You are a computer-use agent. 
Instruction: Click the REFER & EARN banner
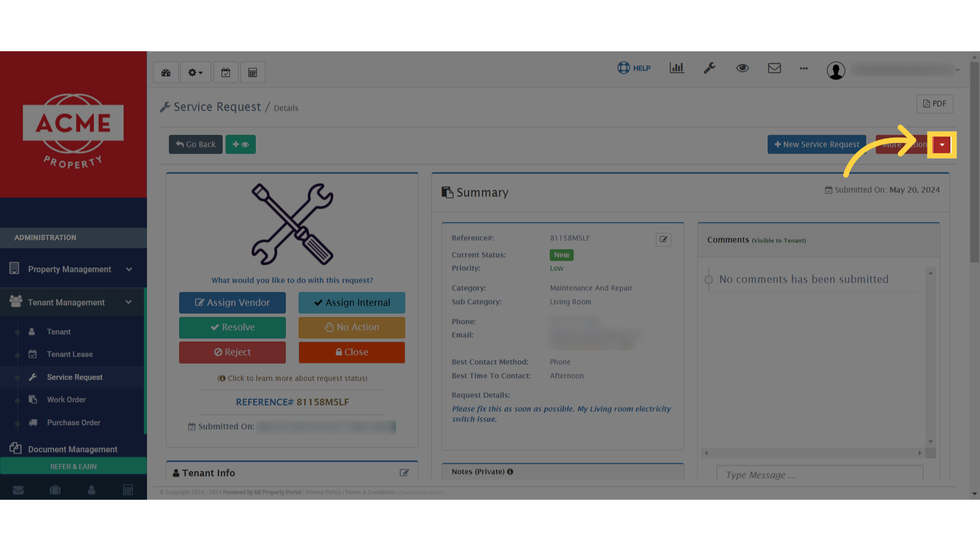click(73, 467)
